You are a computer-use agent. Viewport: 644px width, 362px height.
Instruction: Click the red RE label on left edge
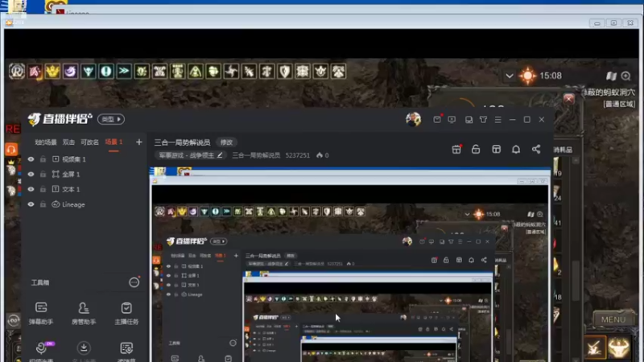click(13, 129)
